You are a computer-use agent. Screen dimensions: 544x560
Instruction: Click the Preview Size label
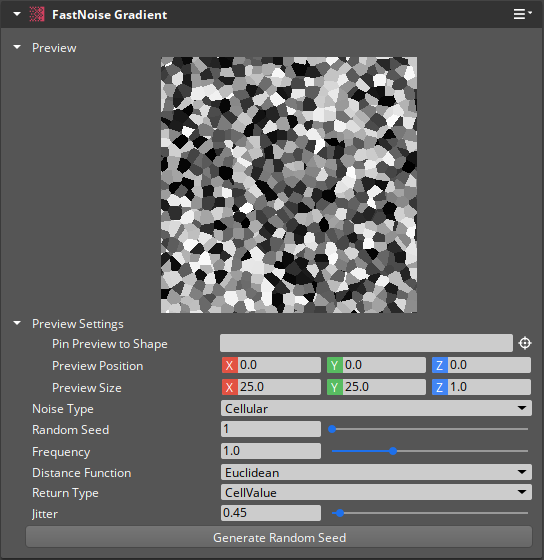click(87, 388)
